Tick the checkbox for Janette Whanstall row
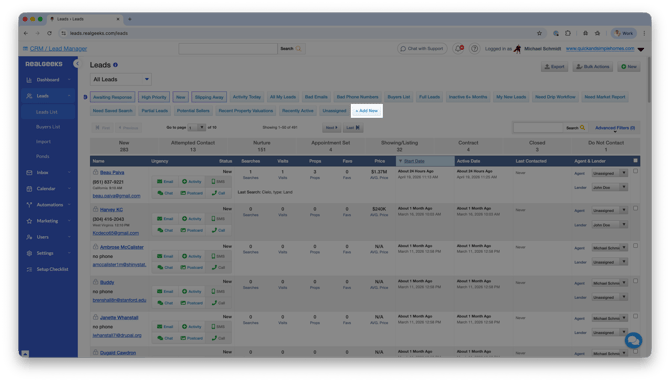670x382 pixels. 635,316
